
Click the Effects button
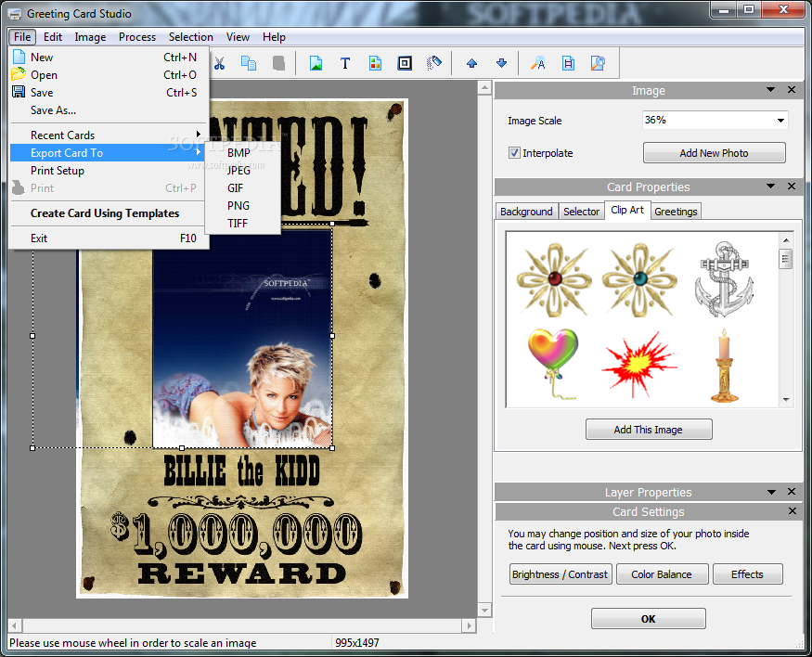(747, 574)
